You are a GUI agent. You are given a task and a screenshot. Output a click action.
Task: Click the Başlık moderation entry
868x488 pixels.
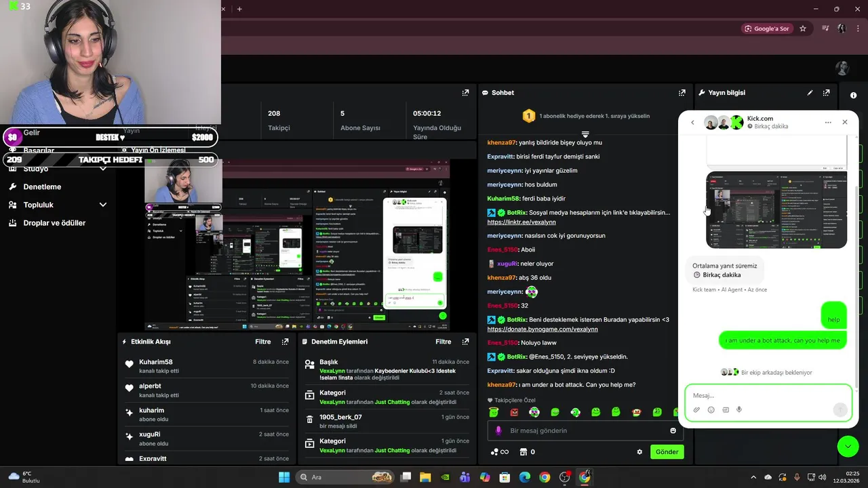386,371
